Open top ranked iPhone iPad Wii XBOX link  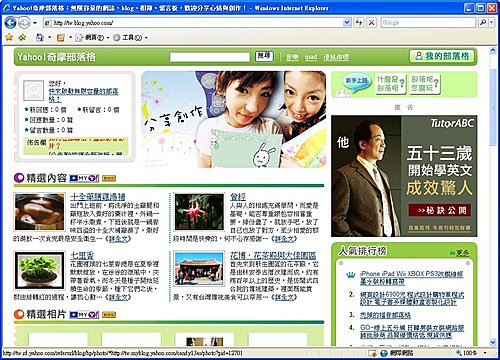(411, 278)
